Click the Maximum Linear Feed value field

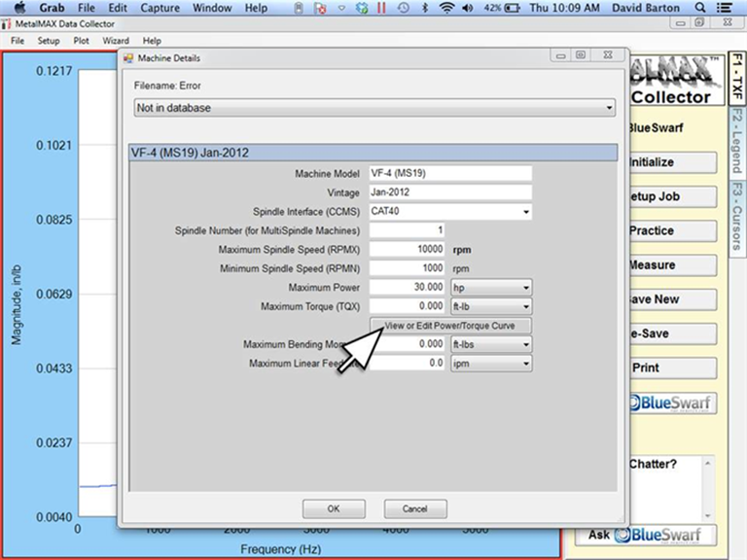pyautogui.click(x=407, y=364)
